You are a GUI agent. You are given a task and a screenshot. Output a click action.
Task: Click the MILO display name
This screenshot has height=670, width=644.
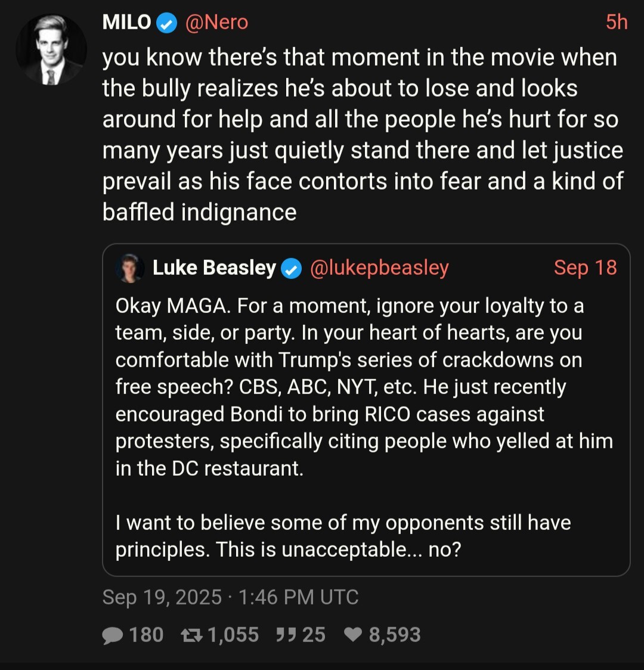coord(126,23)
